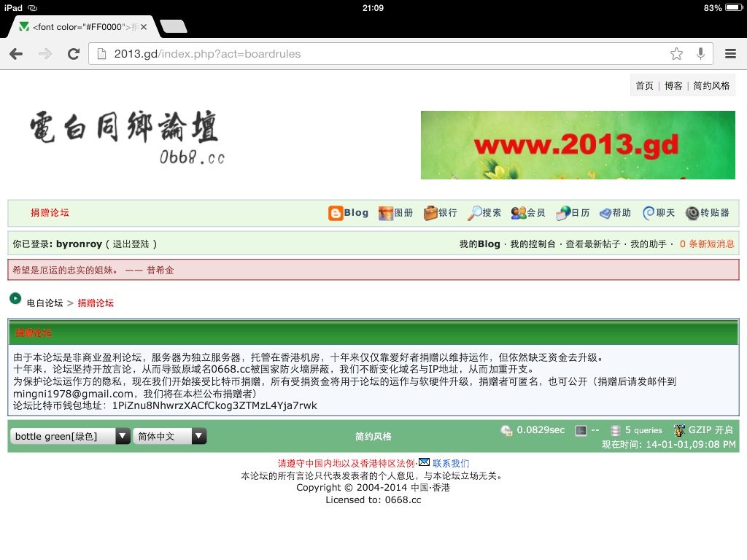Click the URL address bar
Viewport: 747px width, 560px height.
tap(379, 54)
